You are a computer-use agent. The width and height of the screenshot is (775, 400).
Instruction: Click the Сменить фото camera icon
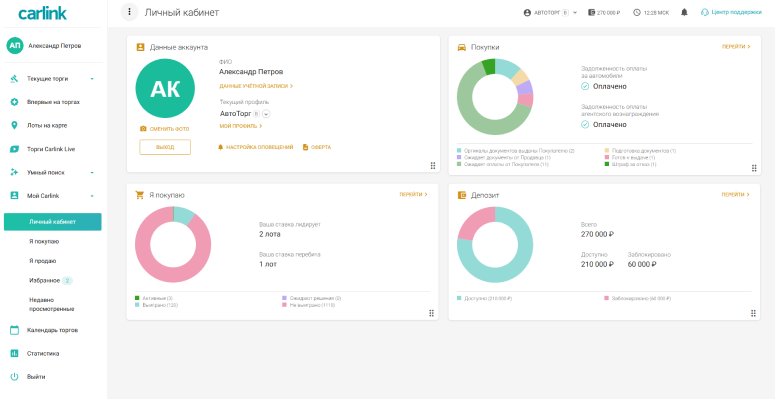coord(143,129)
